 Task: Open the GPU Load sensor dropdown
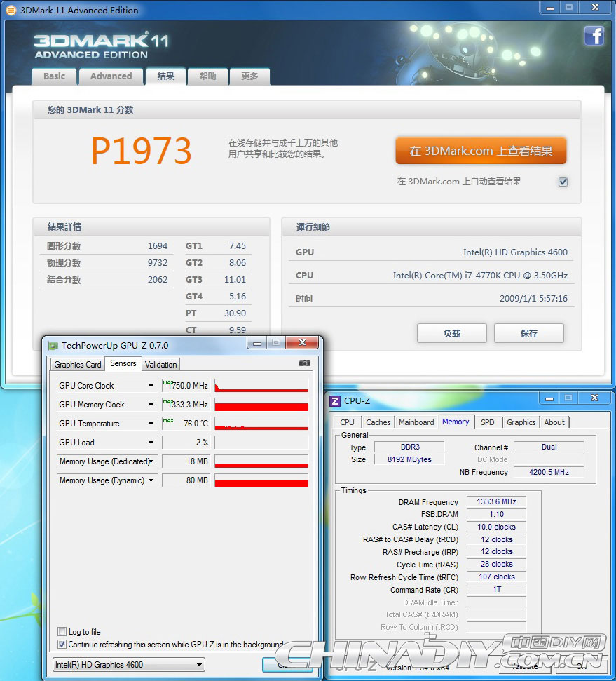point(151,443)
